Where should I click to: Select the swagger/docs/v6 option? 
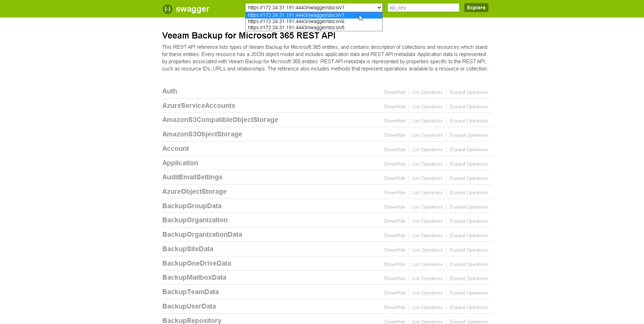pyautogui.click(x=314, y=21)
